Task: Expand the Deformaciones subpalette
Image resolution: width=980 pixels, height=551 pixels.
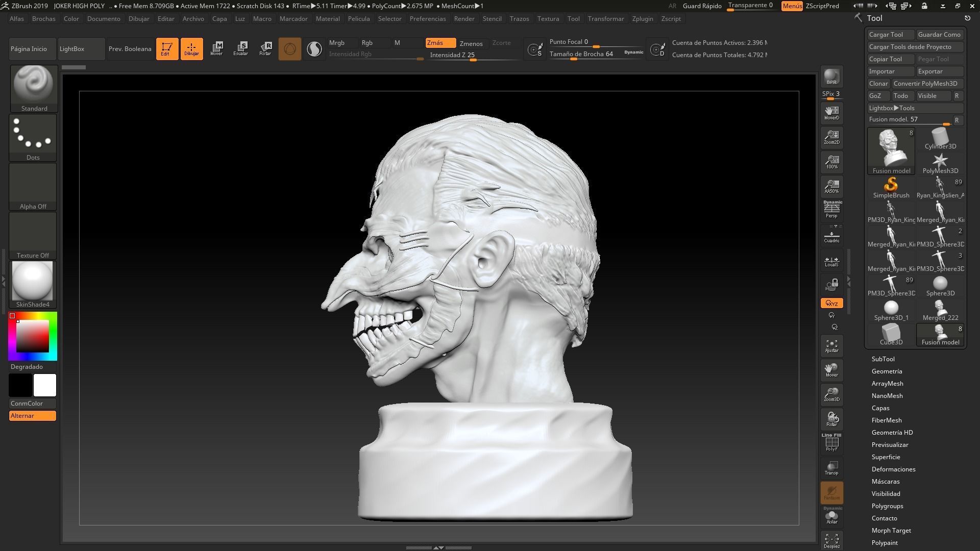Action: point(893,469)
